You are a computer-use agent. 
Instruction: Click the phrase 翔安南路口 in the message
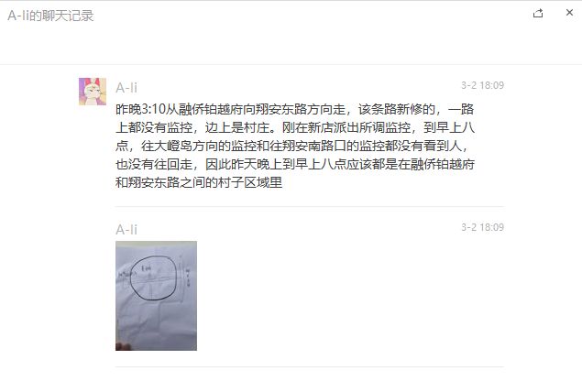pyautogui.click(x=314, y=146)
